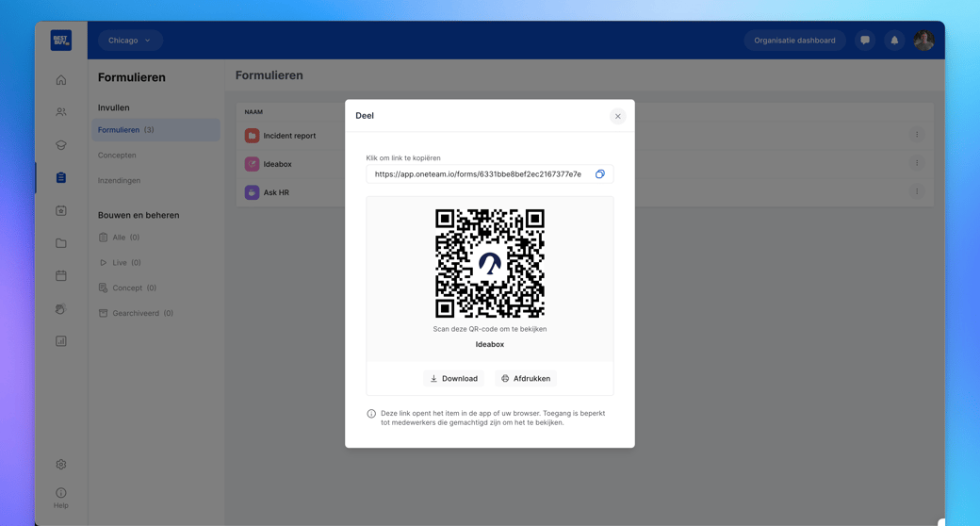980x526 pixels.
Task: Open the Incident report form name
Action: (x=289, y=136)
